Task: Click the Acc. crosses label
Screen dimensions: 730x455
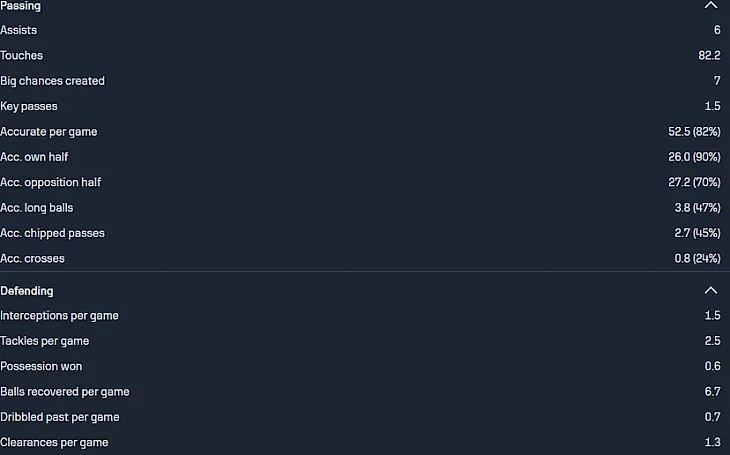Action: click(32, 258)
